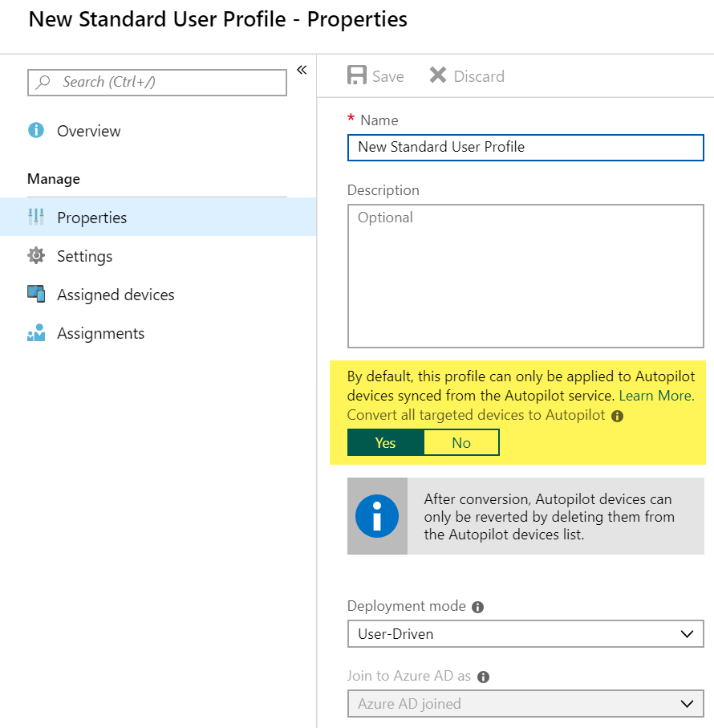Click info icon next to Deployment mode

[478, 607]
